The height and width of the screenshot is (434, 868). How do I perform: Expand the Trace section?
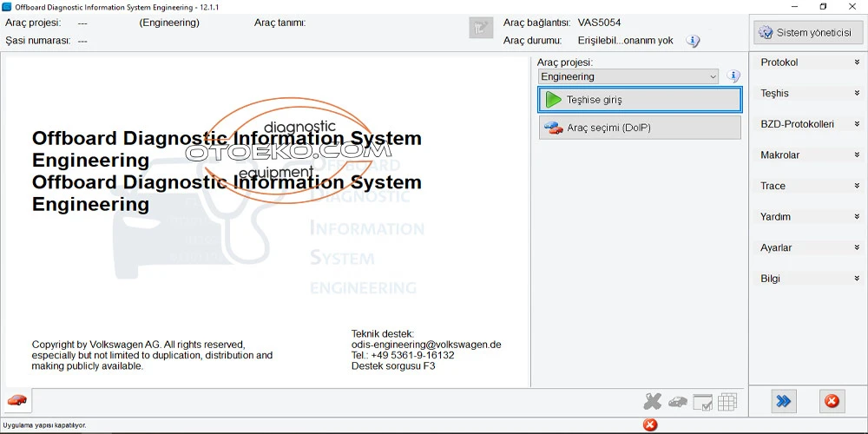(809, 186)
